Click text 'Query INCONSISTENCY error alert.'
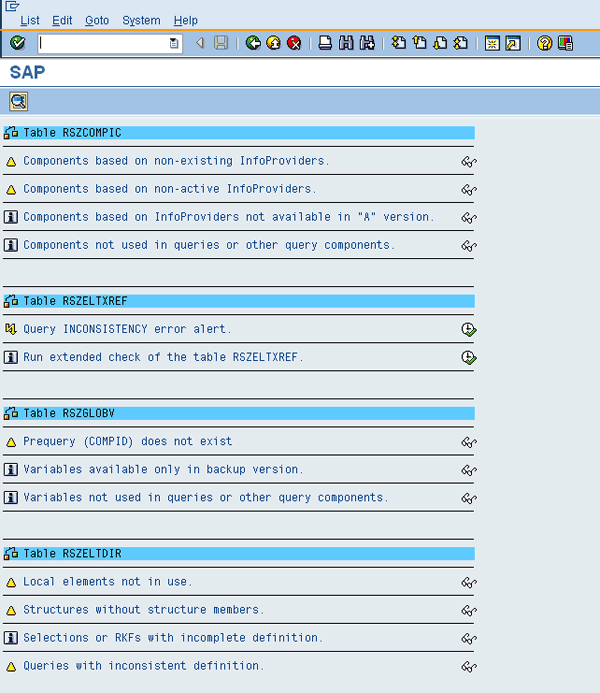Viewport: 600px width, 693px height. 127,329
